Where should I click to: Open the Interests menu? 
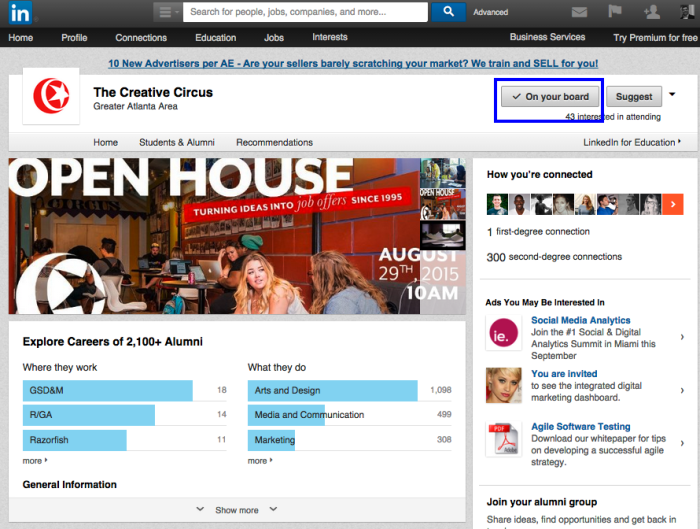[330, 37]
